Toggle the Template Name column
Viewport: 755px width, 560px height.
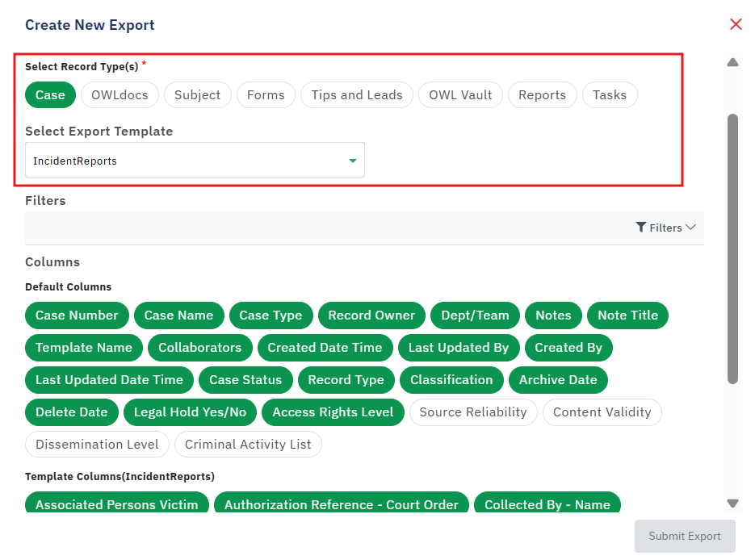(x=84, y=347)
